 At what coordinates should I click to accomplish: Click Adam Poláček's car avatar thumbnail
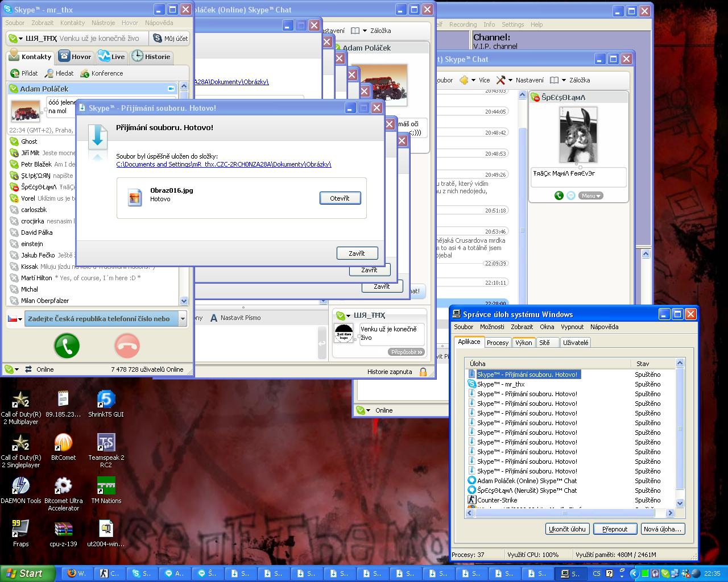pos(26,111)
